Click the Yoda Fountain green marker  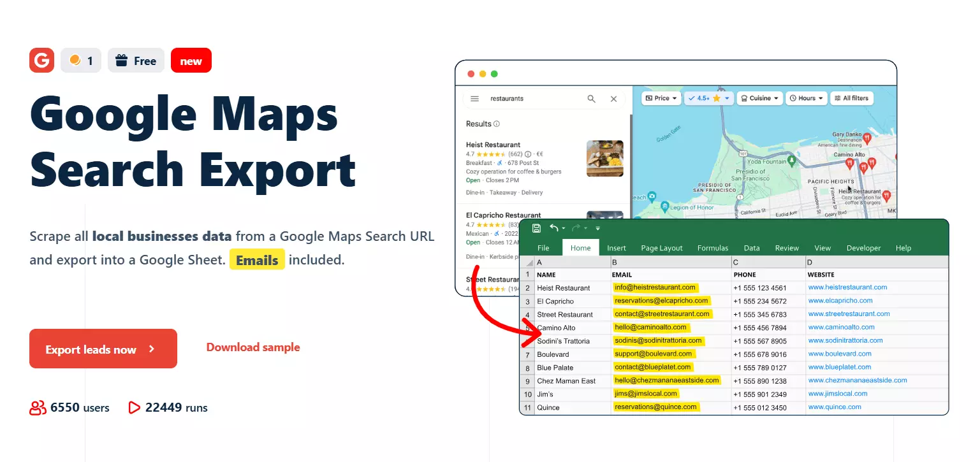(x=791, y=160)
